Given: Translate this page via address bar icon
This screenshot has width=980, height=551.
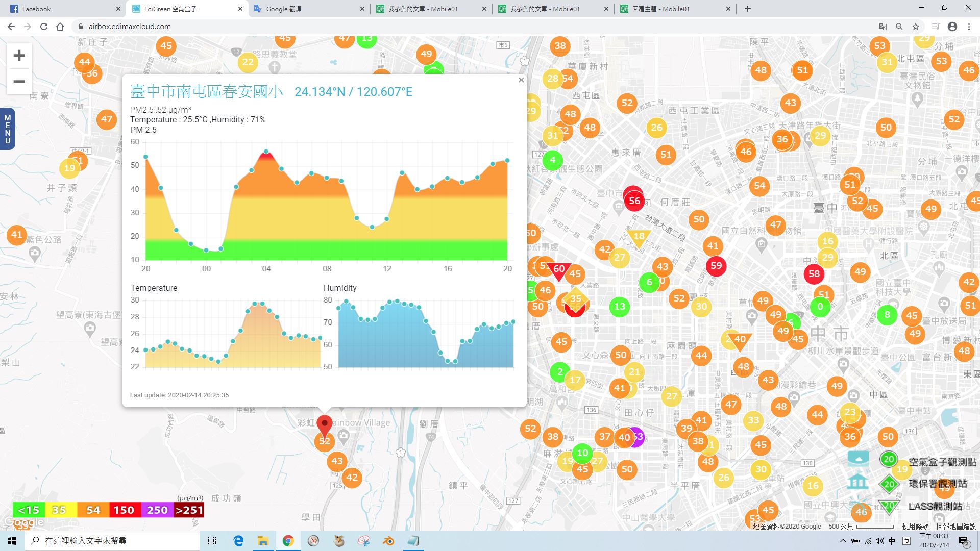Looking at the screenshot, I should (883, 27).
